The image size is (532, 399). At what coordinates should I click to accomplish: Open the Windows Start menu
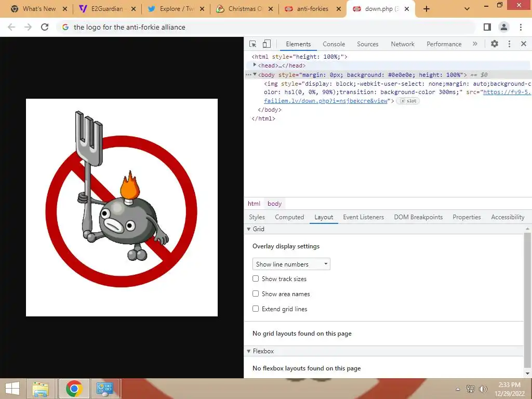pyautogui.click(x=12, y=389)
